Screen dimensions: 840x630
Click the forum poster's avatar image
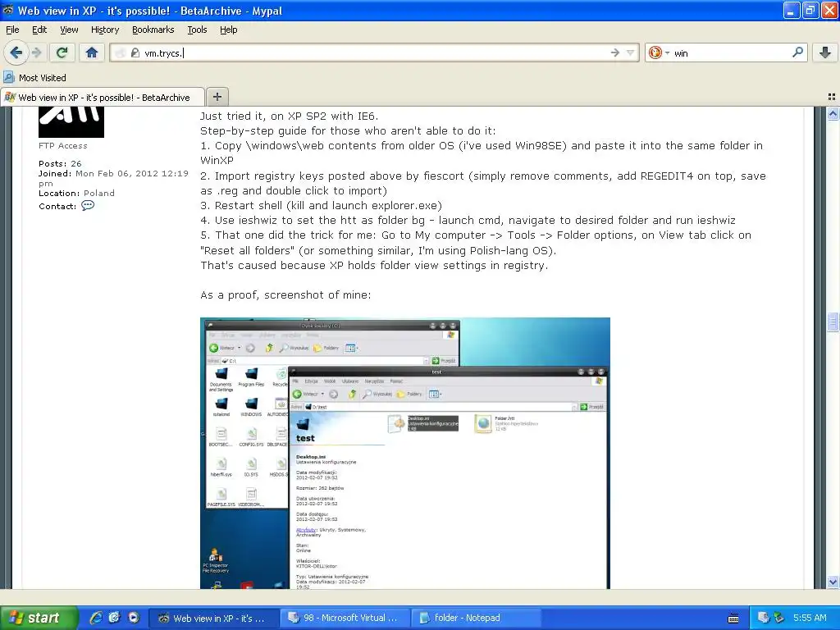71,121
